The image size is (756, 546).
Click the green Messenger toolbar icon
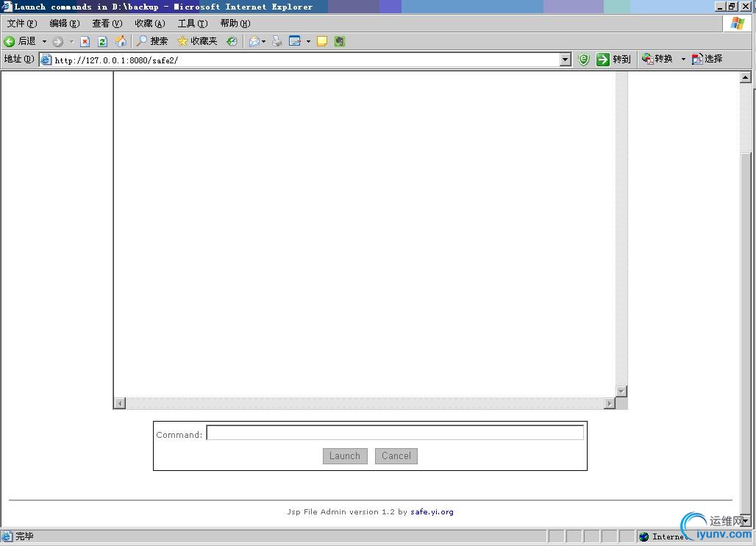(340, 41)
